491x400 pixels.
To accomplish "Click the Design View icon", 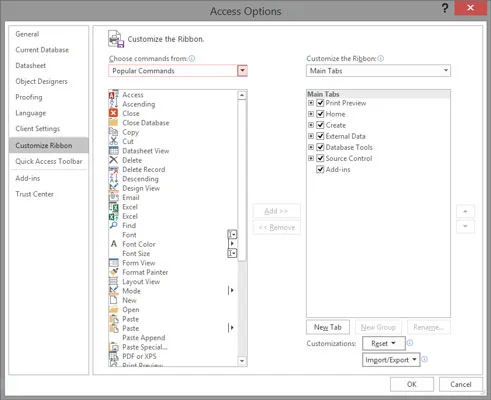I will coord(114,188).
